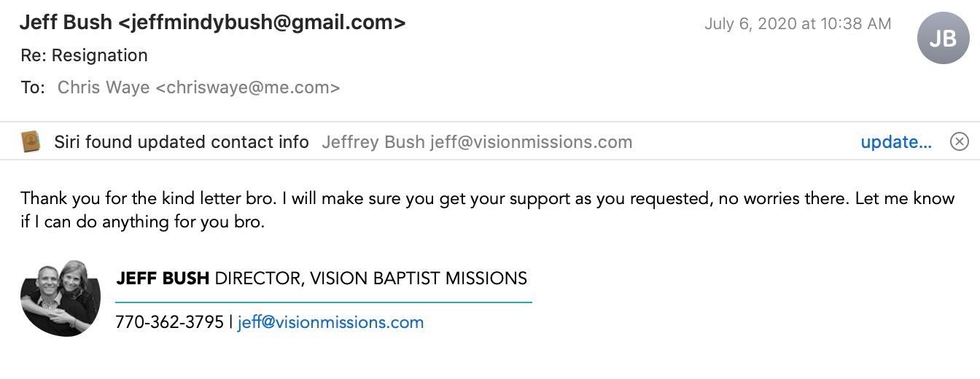Click DIRECTOR, VISION BAPTIST MISSIONS title text
Viewport: 980px width, 379px height.
tap(371, 278)
